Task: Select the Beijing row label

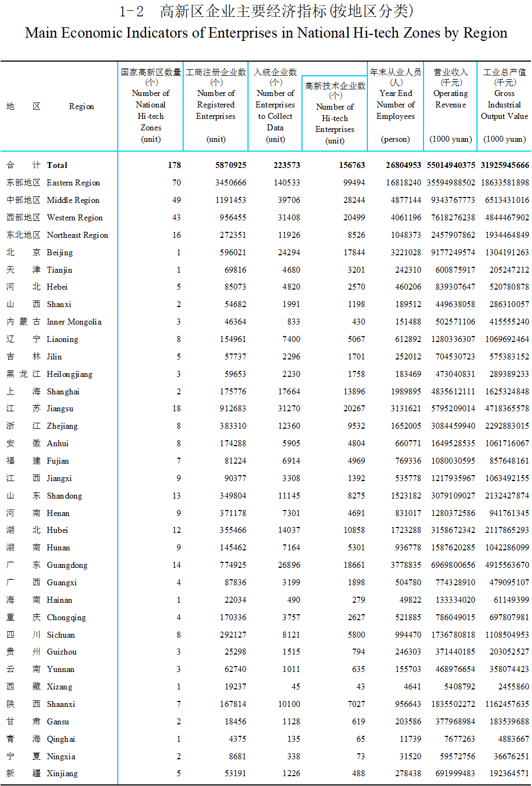Action: pos(59,253)
